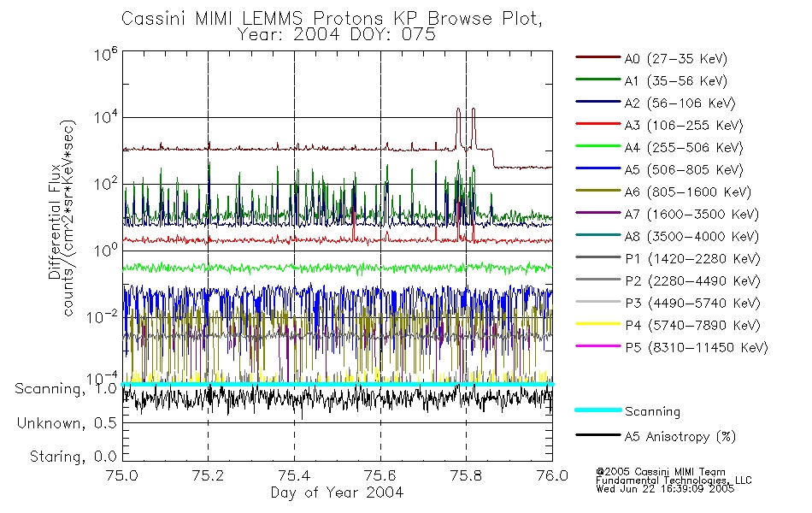Click the P4 (5740-7890 KeV) legend label
Image resolution: width=812 pixels, height=513 pixels.
[692, 326]
